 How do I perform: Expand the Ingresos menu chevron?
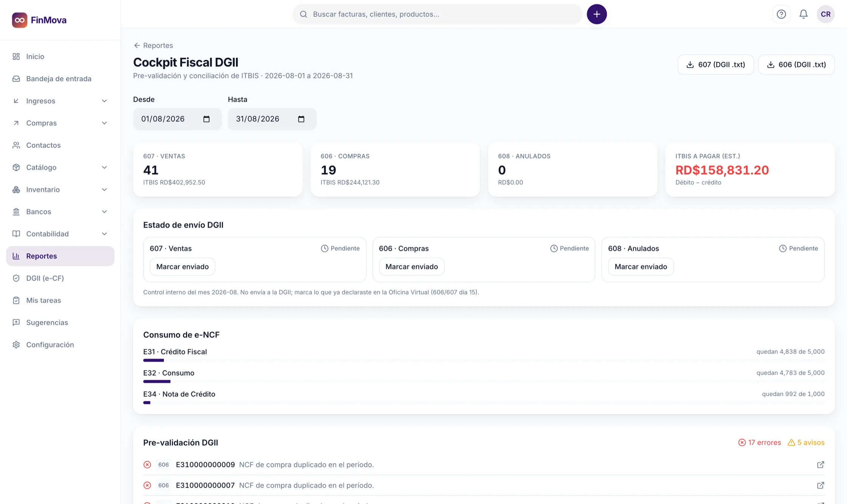click(x=104, y=101)
